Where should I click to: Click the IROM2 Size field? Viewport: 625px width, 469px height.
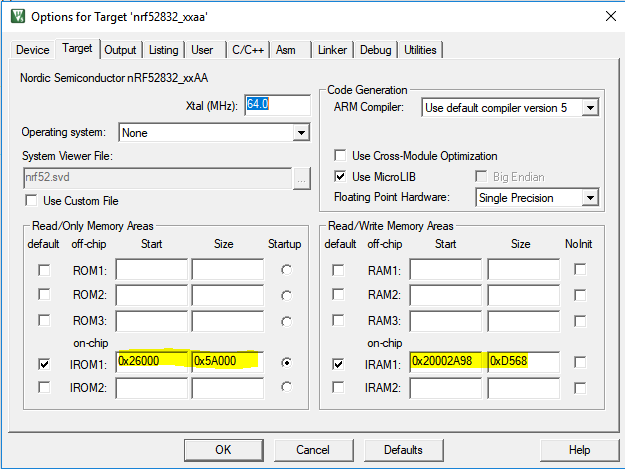pyautogui.click(x=228, y=388)
